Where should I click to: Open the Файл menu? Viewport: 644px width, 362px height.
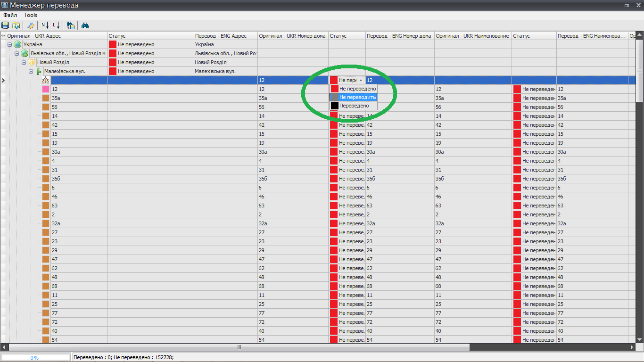click(x=10, y=15)
